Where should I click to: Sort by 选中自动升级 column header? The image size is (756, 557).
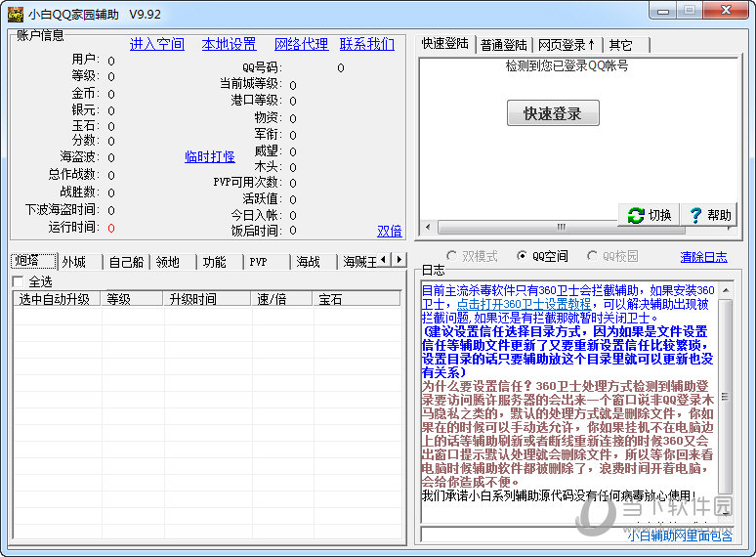(57, 299)
